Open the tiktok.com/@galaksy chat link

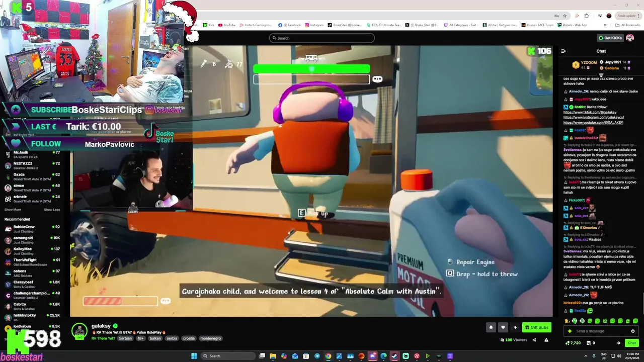coord(590,112)
